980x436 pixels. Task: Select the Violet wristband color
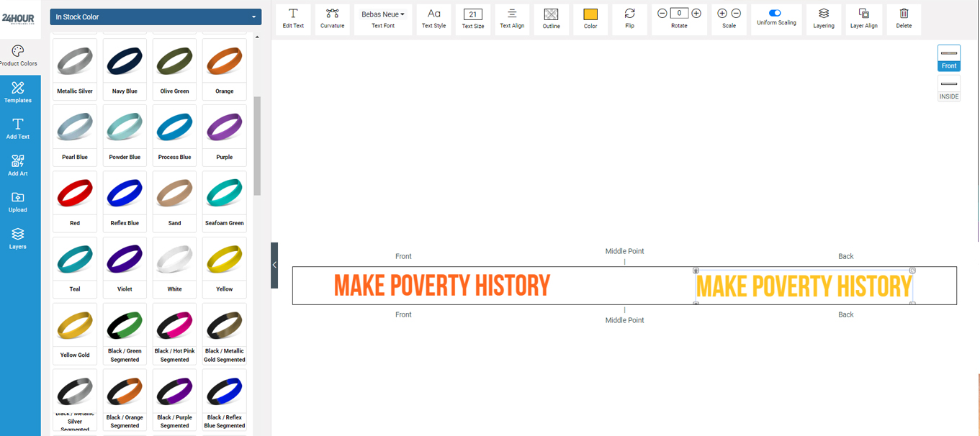[x=125, y=268]
